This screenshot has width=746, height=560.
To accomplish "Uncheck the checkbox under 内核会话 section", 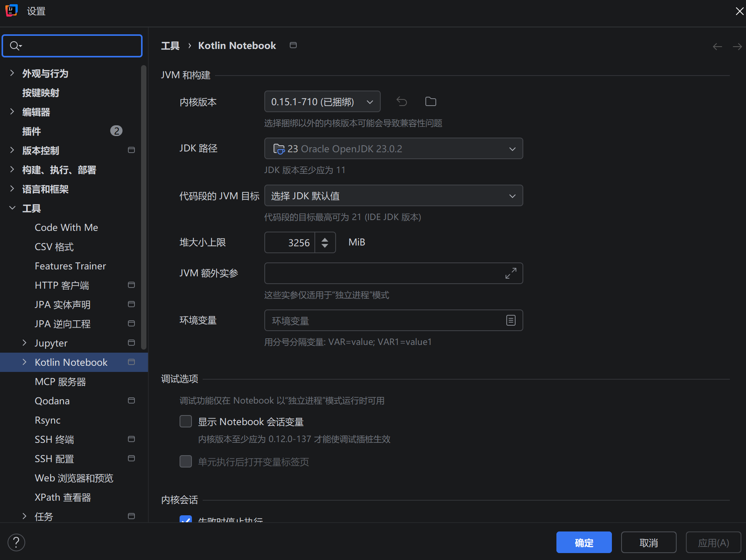I will coord(186,519).
